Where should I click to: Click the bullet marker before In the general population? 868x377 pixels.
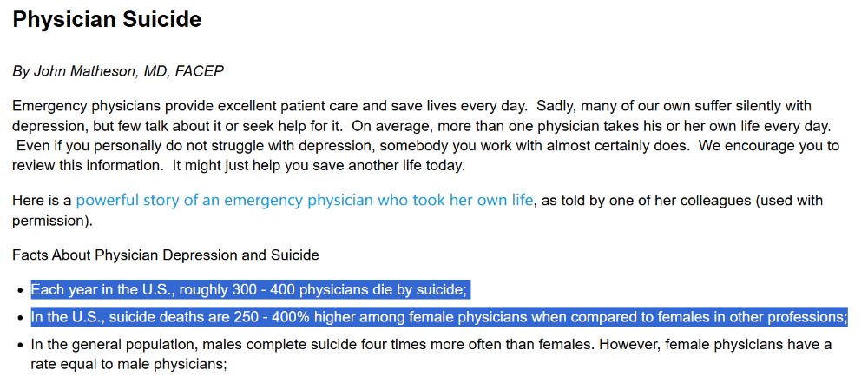(x=19, y=346)
